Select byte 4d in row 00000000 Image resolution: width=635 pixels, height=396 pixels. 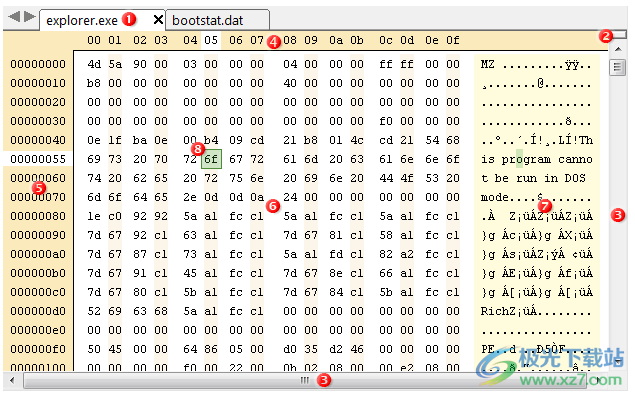pos(94,64)
